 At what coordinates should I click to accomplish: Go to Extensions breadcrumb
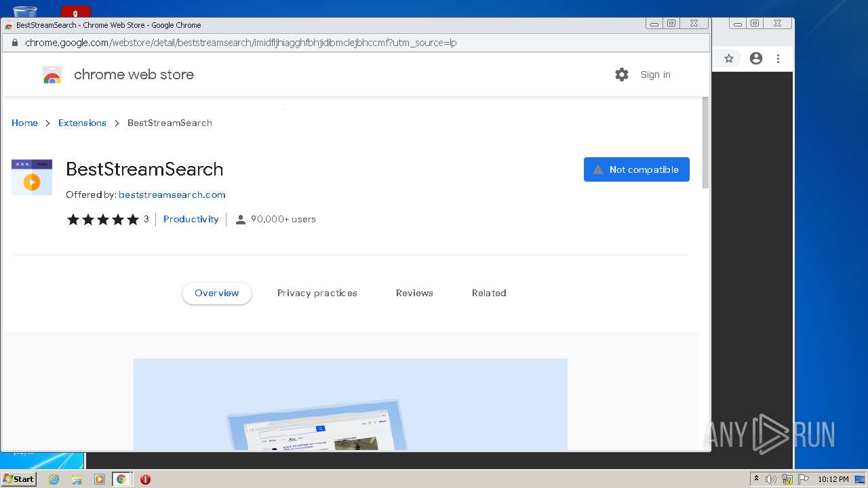(82, 123)
